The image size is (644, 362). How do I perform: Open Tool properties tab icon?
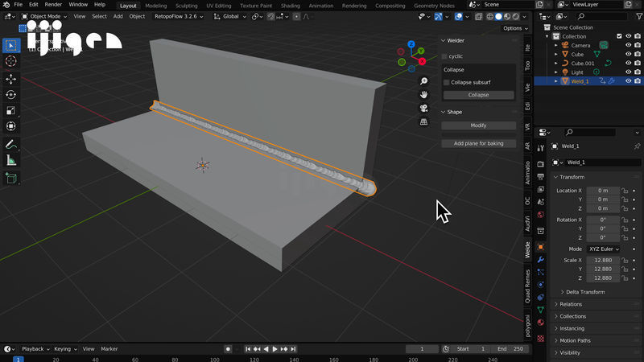[541, 148]
